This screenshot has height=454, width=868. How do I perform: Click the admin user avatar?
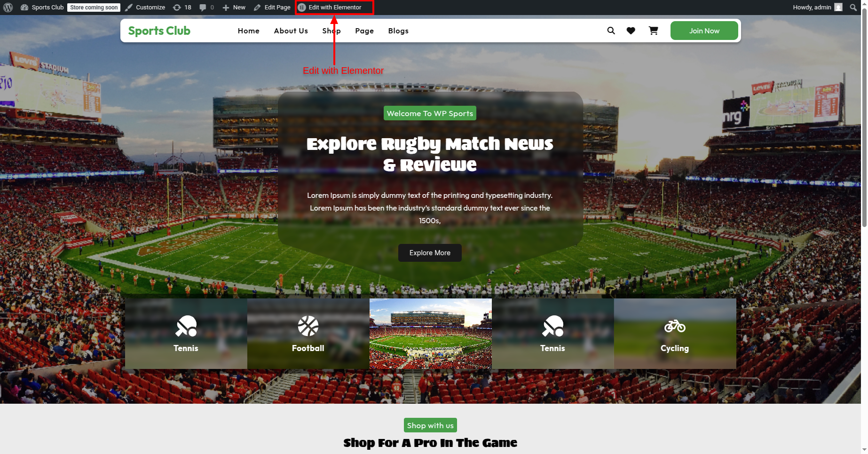(x=838, y=8)
